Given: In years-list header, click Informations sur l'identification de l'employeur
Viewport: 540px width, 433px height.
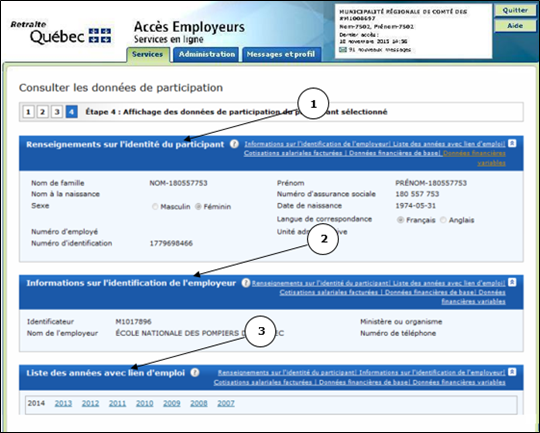Looking at the screenshot, I should click(432, 373).
